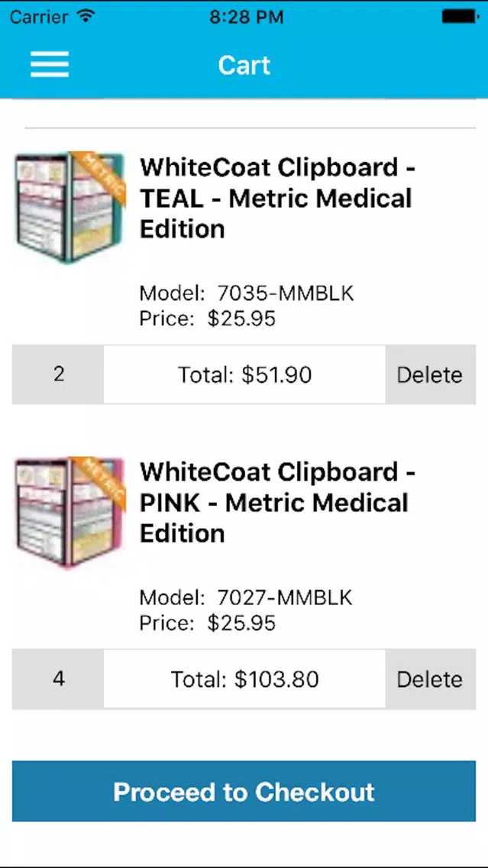Open WhiteCoat Clipboard TEAL product title
488x868 pixels.
tap(276, 198)
